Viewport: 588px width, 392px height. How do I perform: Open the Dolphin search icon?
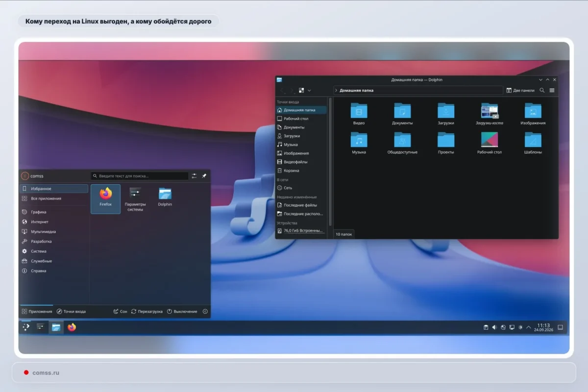(542, 90)
